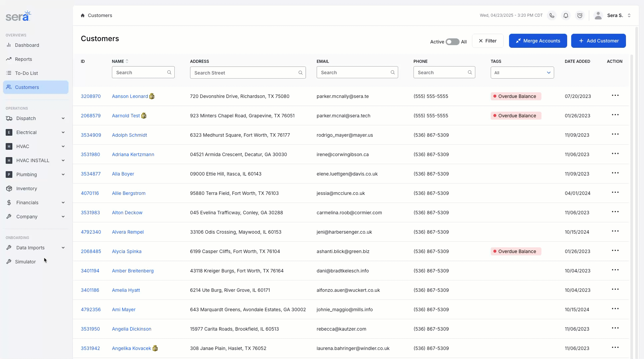Viewport: 644px width, 359px height.
Task: Open the actions menu for Aanson Leonard
Action: [x=615, y=96]
